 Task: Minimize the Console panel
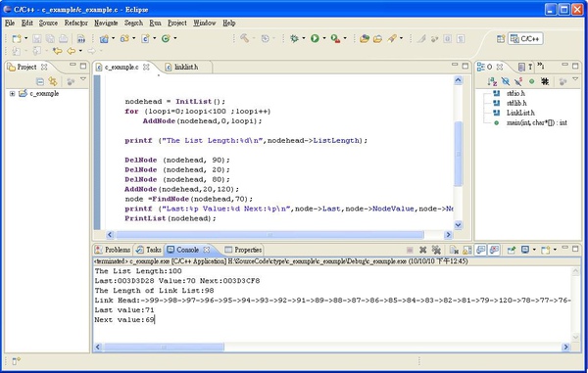click(x=565, y=249)
